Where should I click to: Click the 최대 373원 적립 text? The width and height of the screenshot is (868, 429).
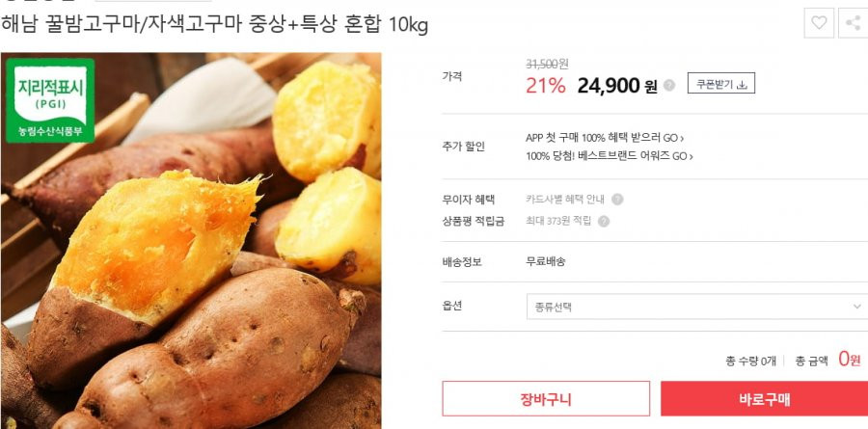(558, 222)
